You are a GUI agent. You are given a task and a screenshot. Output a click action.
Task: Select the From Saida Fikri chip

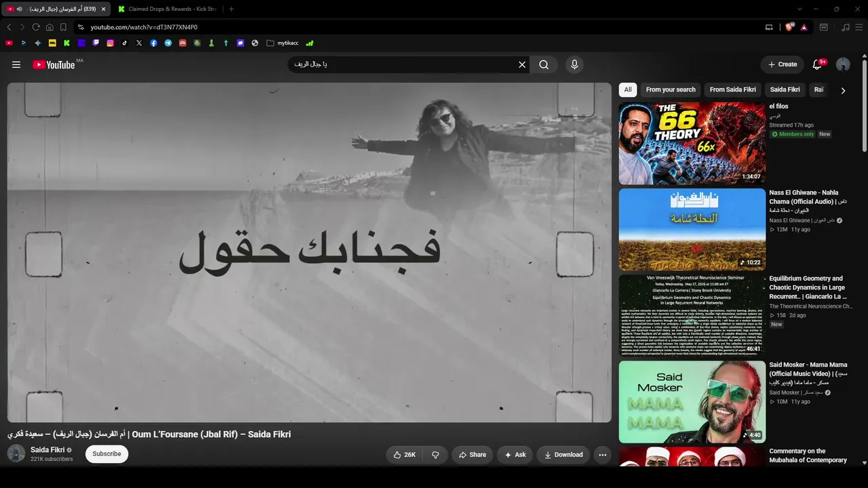(x=732, y=89)
